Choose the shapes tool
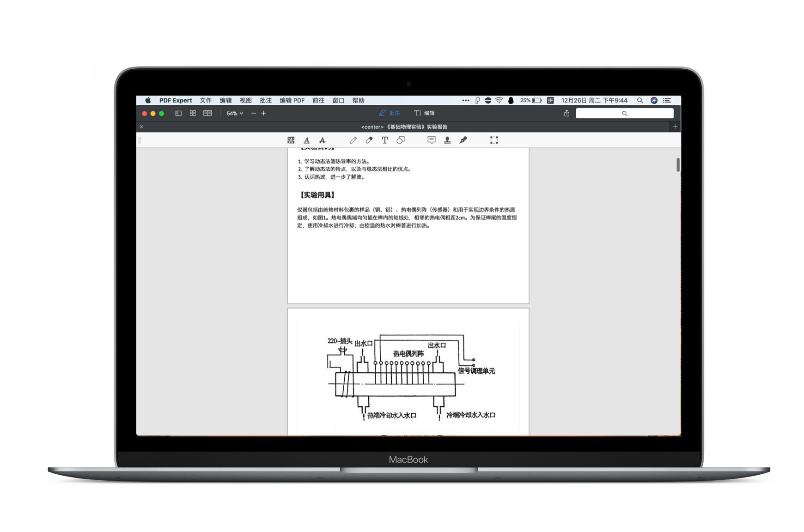804x532 pixels. (x=401, y=140)
